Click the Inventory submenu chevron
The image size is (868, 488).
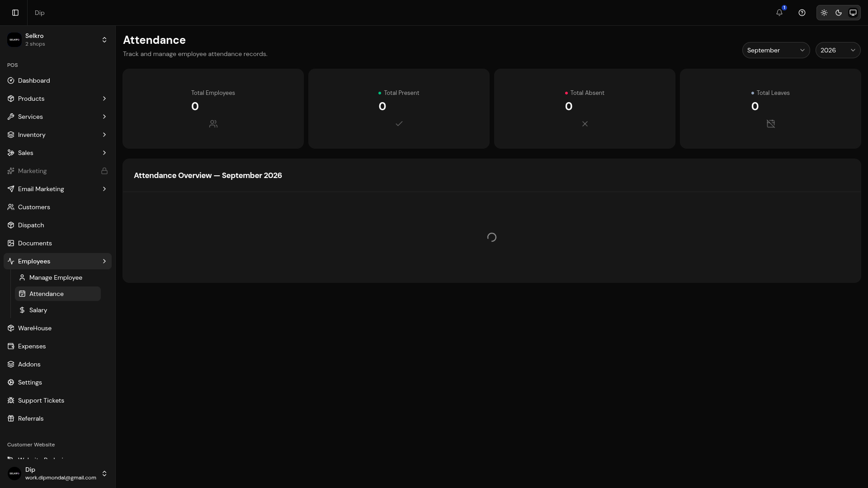click(x=104, y=135)
